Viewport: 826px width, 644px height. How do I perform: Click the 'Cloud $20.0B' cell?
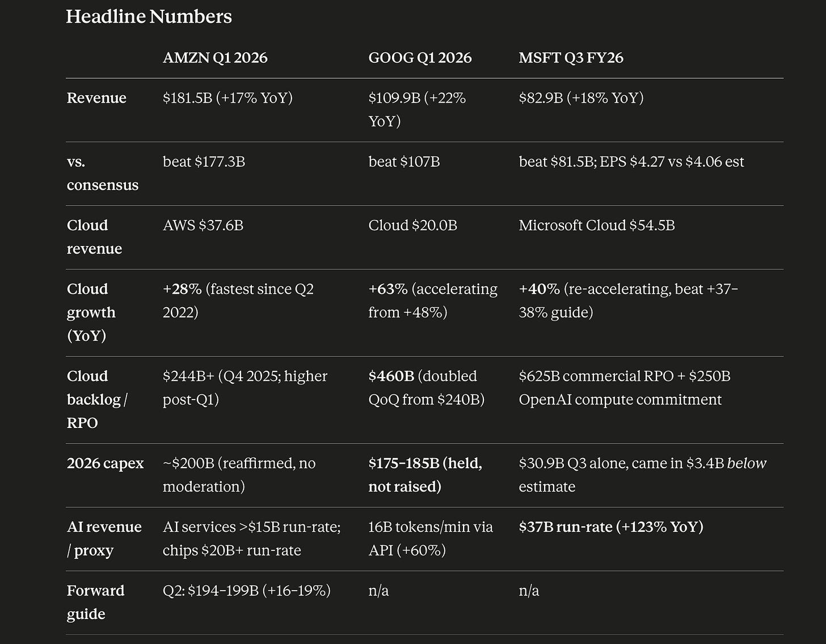pos(412,226)
